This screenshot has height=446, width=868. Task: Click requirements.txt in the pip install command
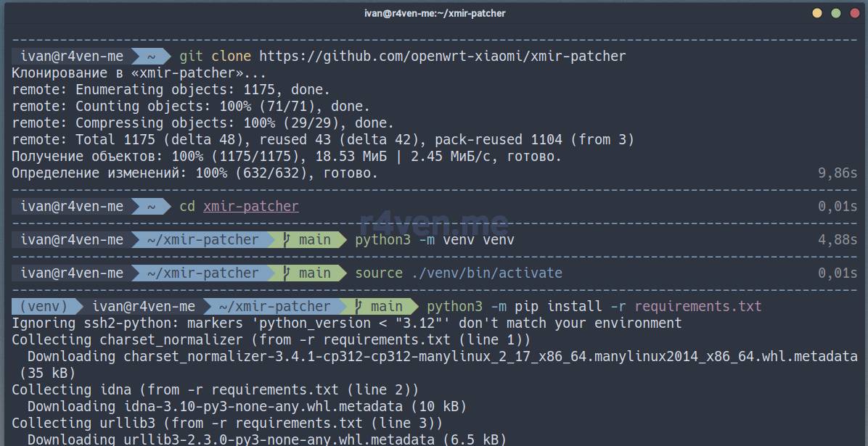[x=697, y=307]
